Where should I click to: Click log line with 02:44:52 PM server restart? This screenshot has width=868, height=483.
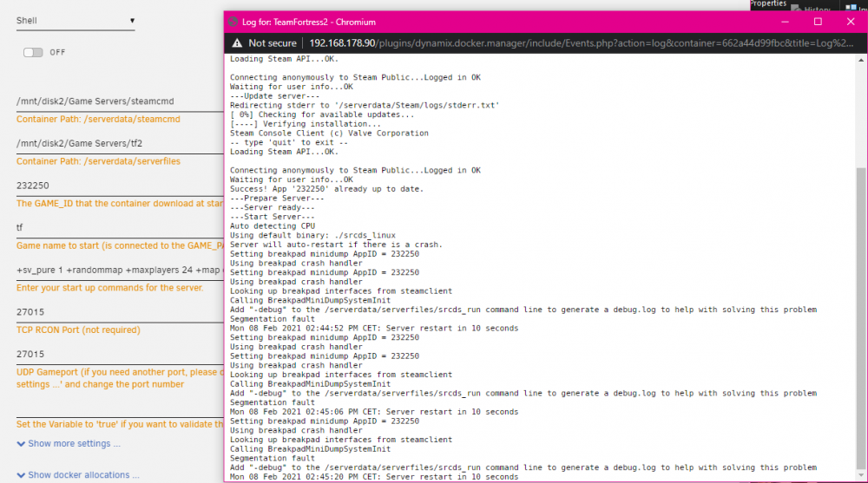point(374,329)
